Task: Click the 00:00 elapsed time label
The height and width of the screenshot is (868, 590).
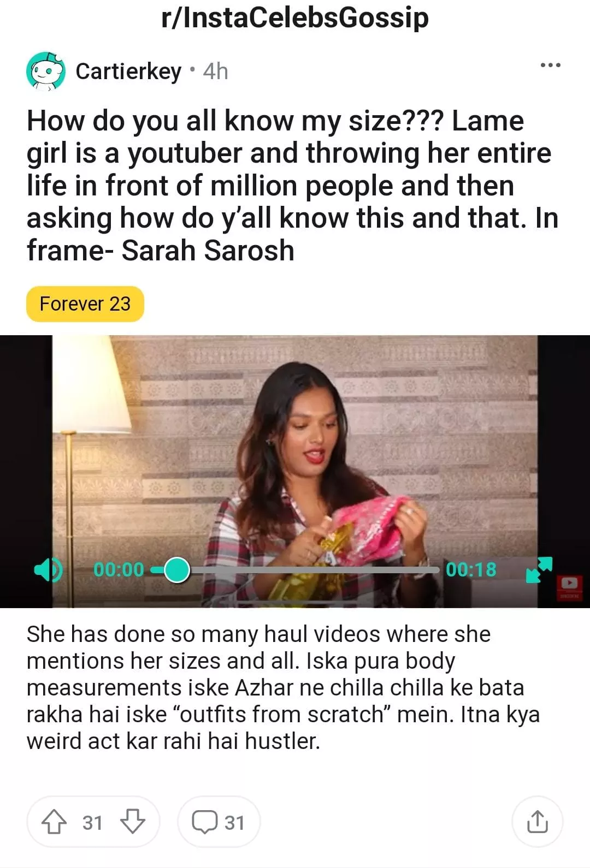Action: pos(119,570)
